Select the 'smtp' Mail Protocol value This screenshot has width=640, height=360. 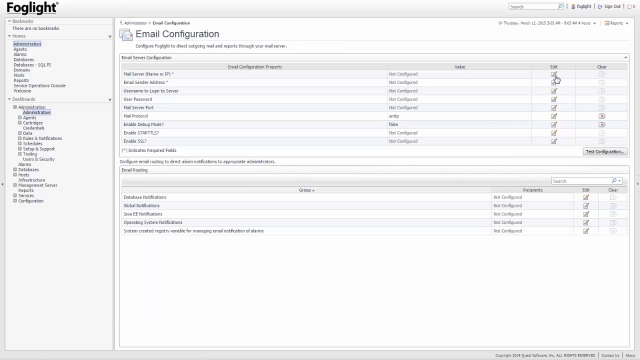point(394,116)
